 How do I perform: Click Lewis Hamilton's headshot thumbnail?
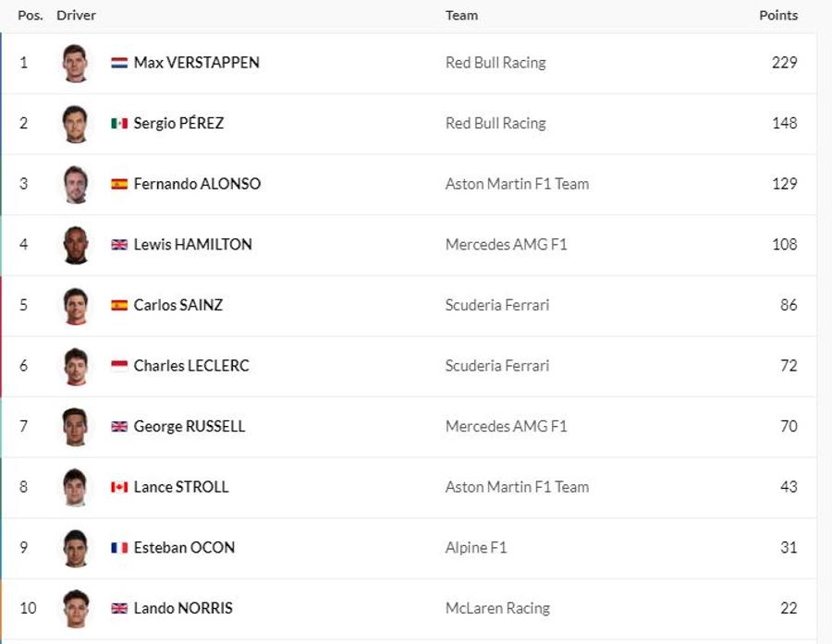point(75,245)
